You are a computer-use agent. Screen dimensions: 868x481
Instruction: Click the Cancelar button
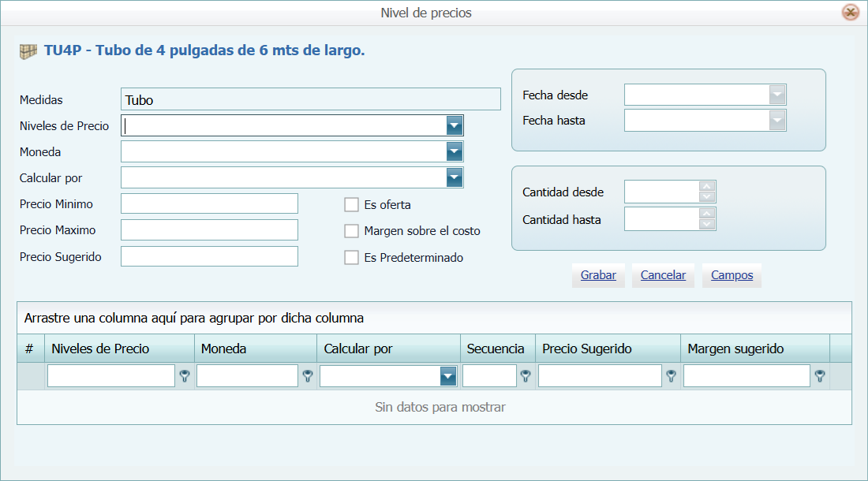[663, 274]
